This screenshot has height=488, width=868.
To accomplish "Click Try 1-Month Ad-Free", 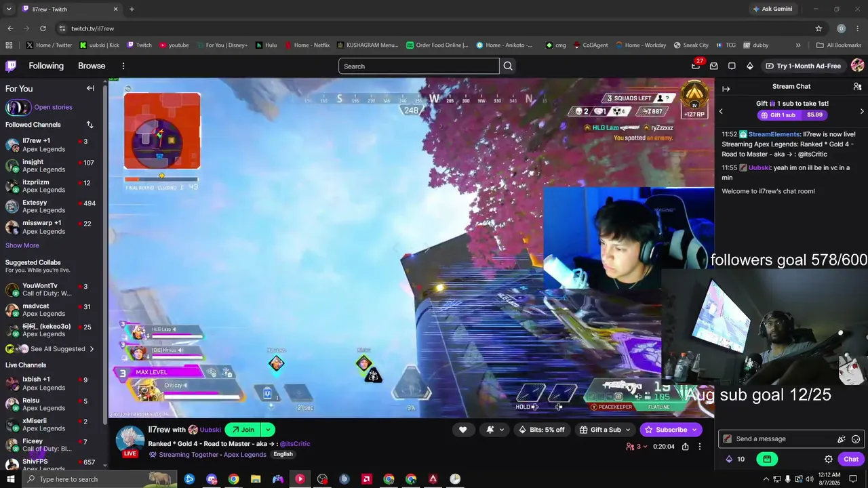I will click(x=803, y=66).
